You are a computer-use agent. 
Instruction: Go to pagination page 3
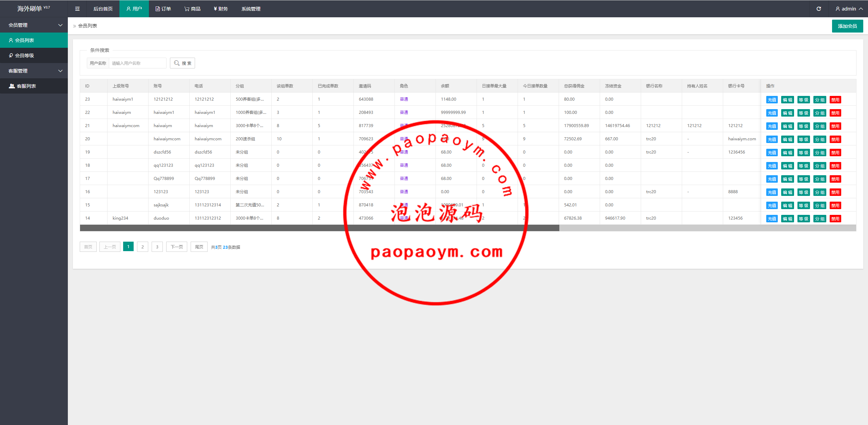click(x=157, y=247)
